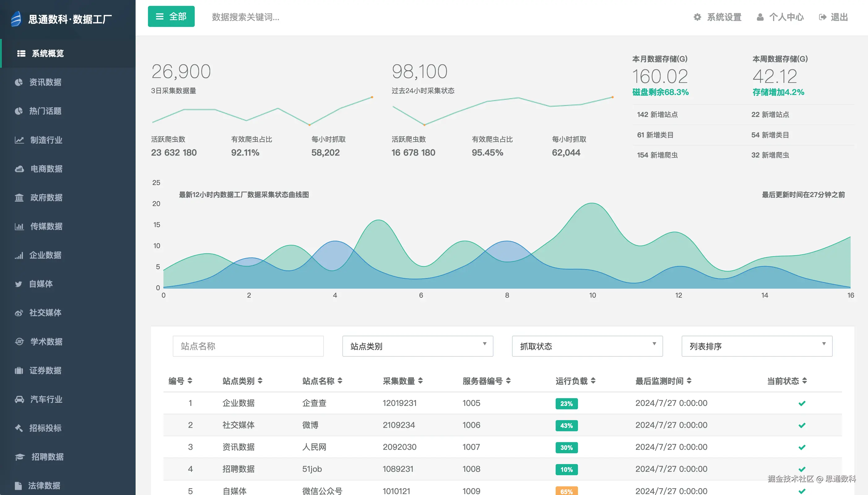Click the 电商数据 cloud icon

[x=20, y=169]
